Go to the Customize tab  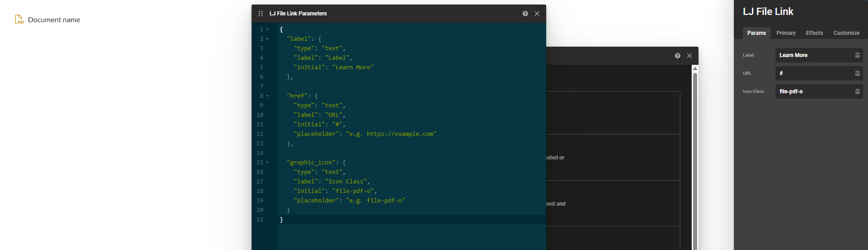click(846, 33)
